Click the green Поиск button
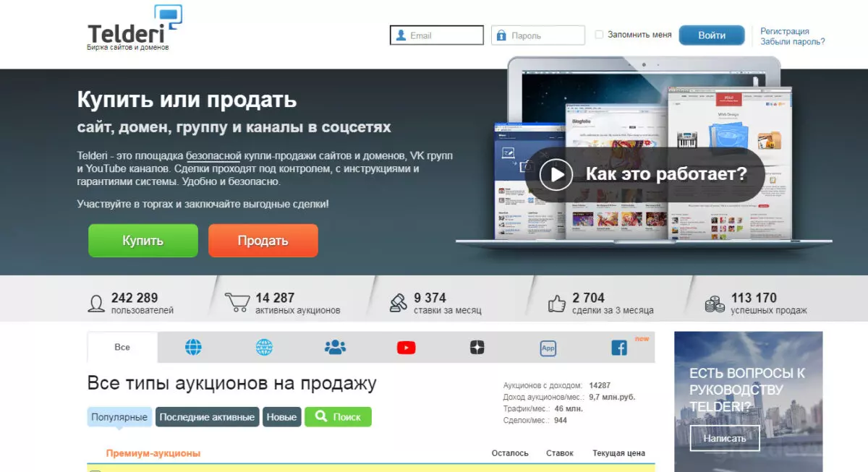Viewport: 868px width, 472px height. coord(338,417)
